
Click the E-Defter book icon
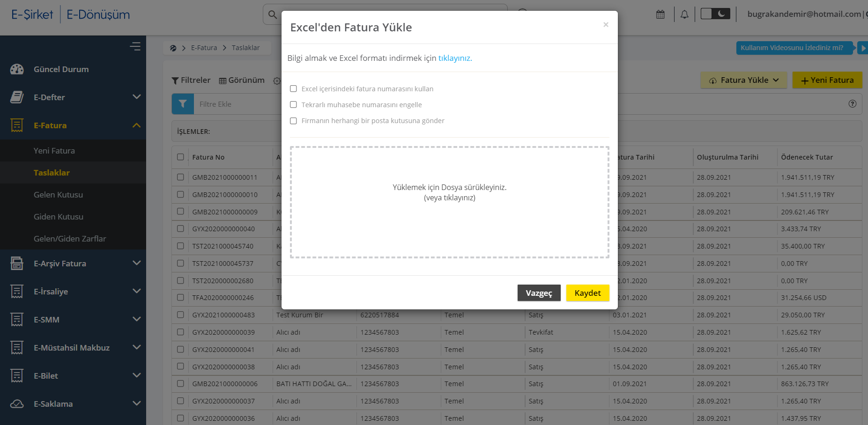(17, 97)
